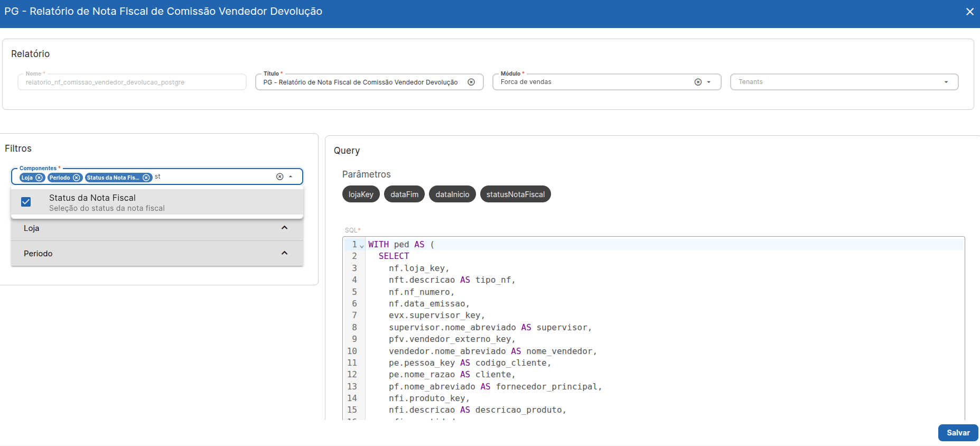Click the Componentes search text input
The height and width of the screenshot is (446, 980).
213,176
